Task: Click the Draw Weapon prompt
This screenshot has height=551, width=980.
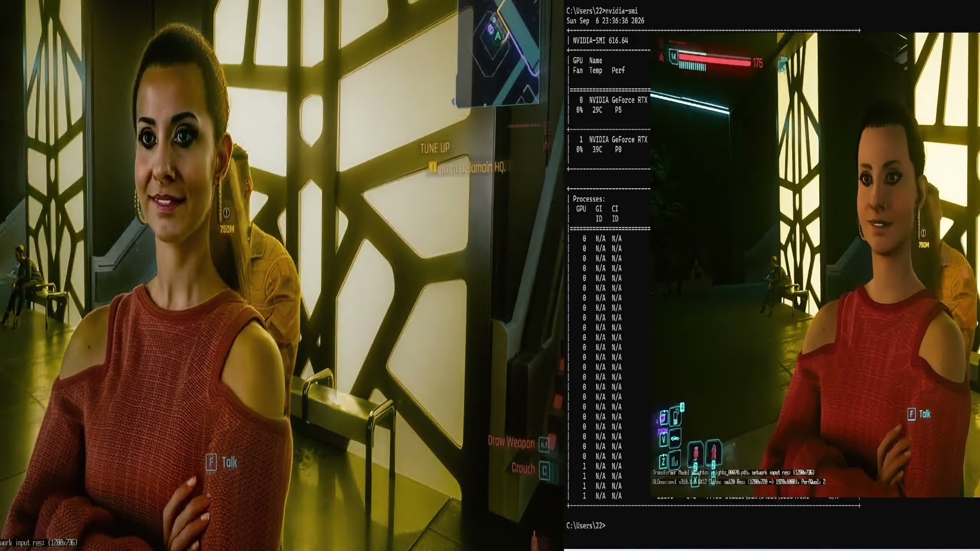Action: point(511,442)
